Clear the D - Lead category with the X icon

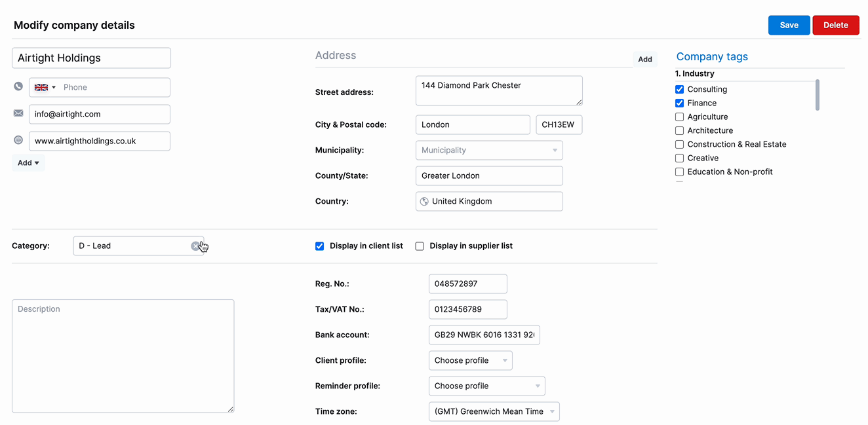click(195, 246)
